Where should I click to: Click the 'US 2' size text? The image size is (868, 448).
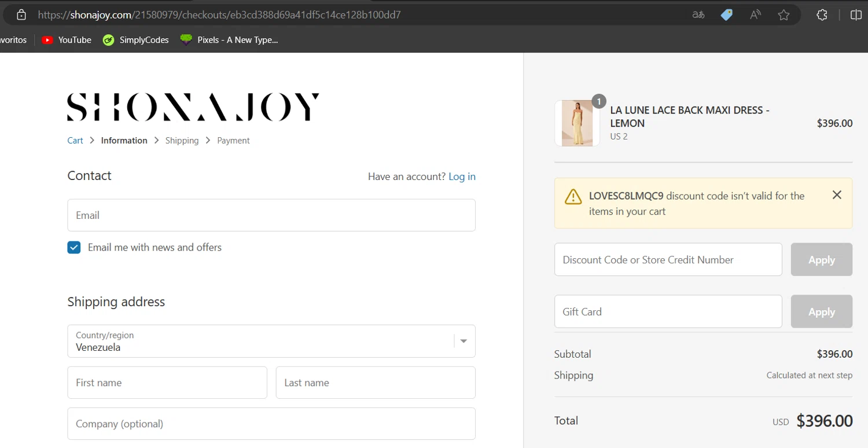(619, 137)
